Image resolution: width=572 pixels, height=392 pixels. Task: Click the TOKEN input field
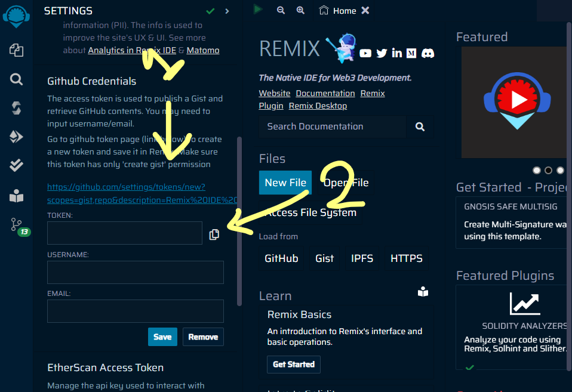click(125, 233)
